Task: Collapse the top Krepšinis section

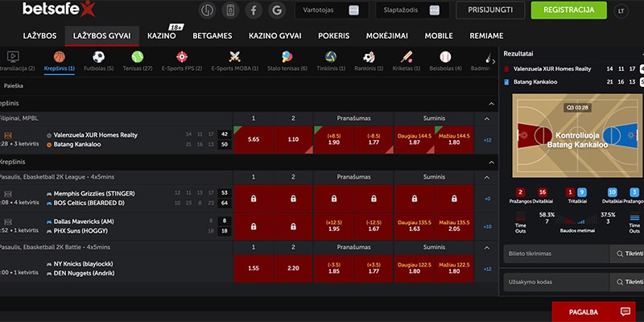Action: [491, 104]
